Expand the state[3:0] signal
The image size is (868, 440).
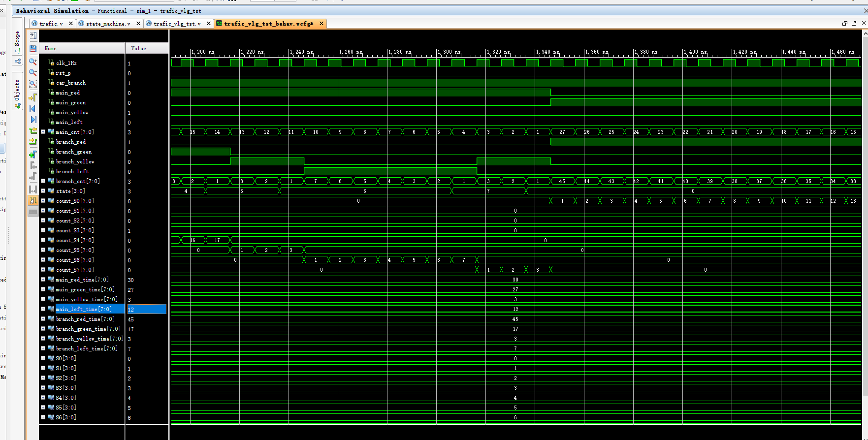tap(43, 191)
